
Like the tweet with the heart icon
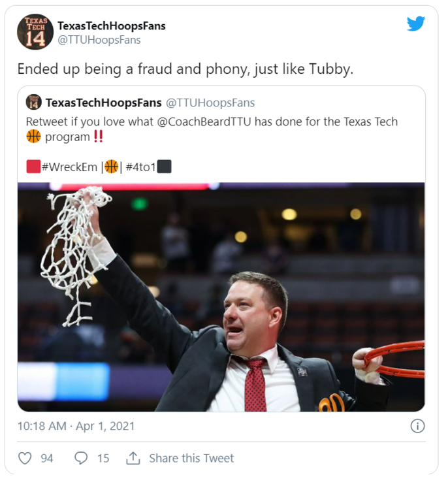tap(25, 458)
